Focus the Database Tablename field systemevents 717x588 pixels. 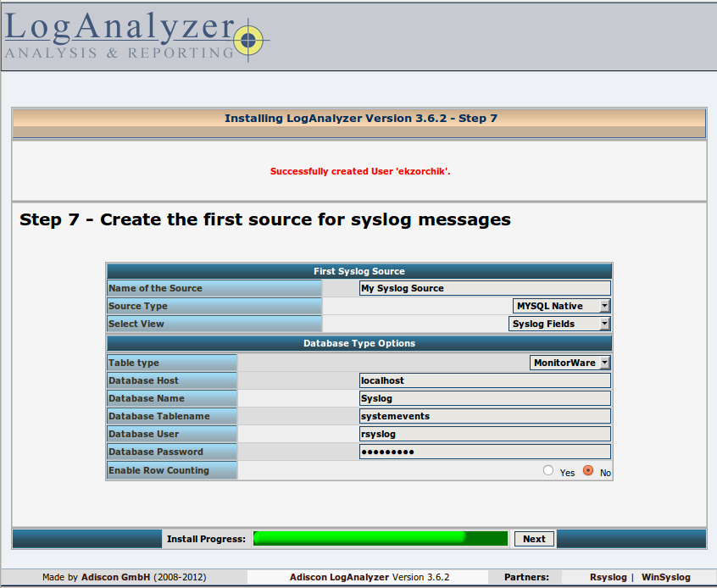click(485, 416)
